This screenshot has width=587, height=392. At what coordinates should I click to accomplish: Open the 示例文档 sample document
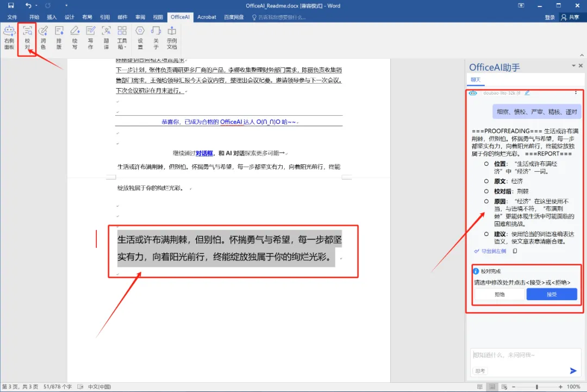click(x=172, y=38)
